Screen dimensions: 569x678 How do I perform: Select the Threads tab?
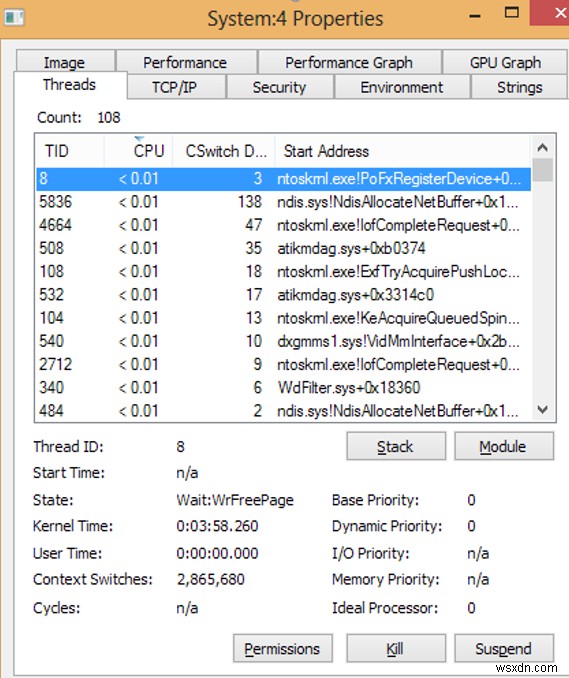click(x=70, y=85)
